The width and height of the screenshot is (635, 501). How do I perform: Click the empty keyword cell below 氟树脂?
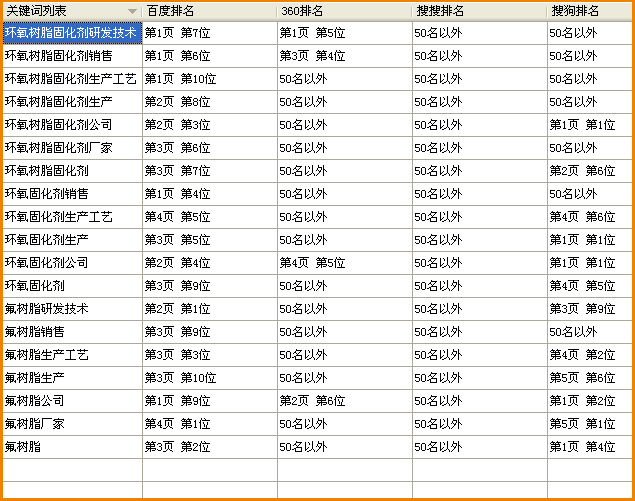(x=72, y=470)
